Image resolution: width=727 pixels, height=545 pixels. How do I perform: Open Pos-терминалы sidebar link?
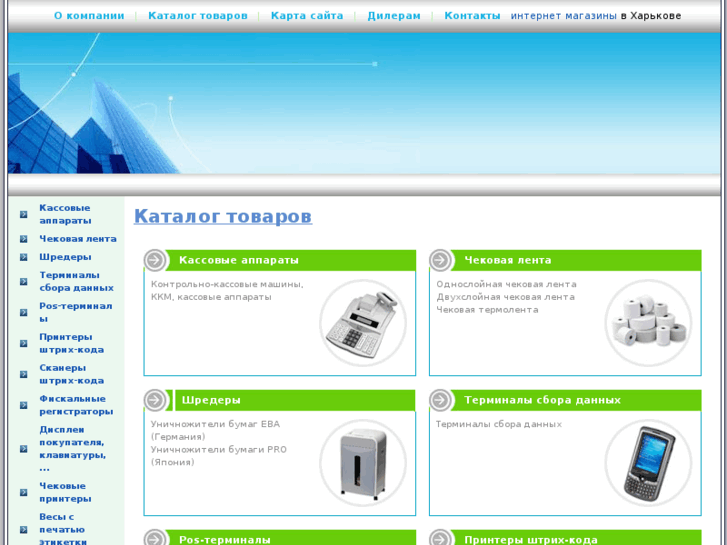76,313
